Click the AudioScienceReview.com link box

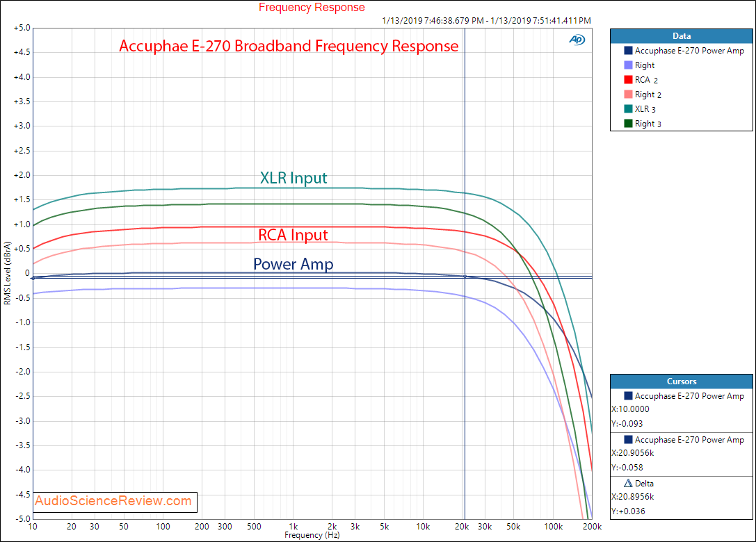(x=115, y=502)
